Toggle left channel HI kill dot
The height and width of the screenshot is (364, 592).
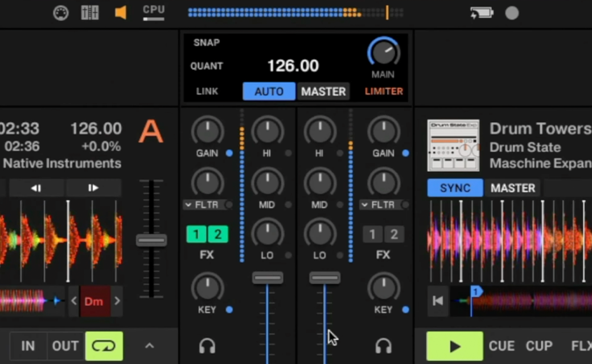289,153
